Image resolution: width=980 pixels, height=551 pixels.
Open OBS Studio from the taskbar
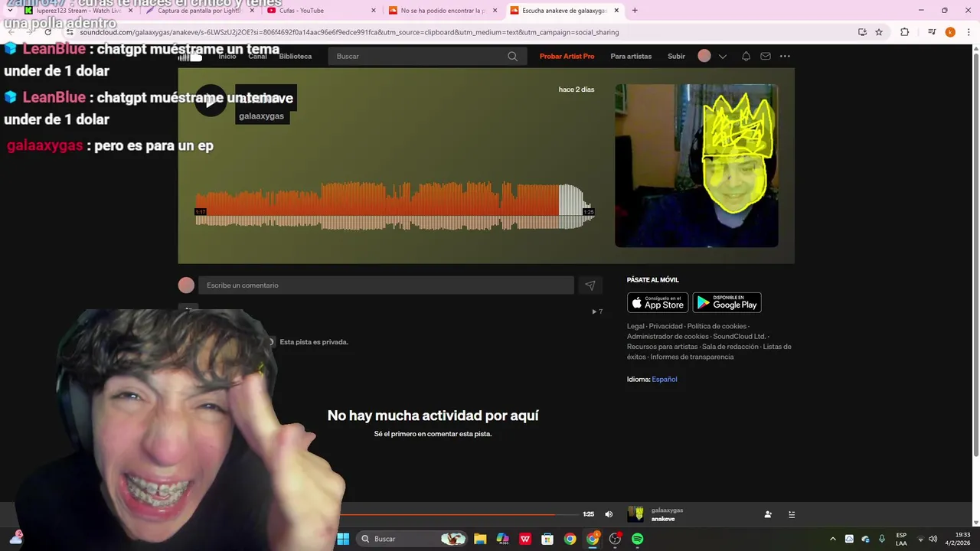[x=615, y=539]
